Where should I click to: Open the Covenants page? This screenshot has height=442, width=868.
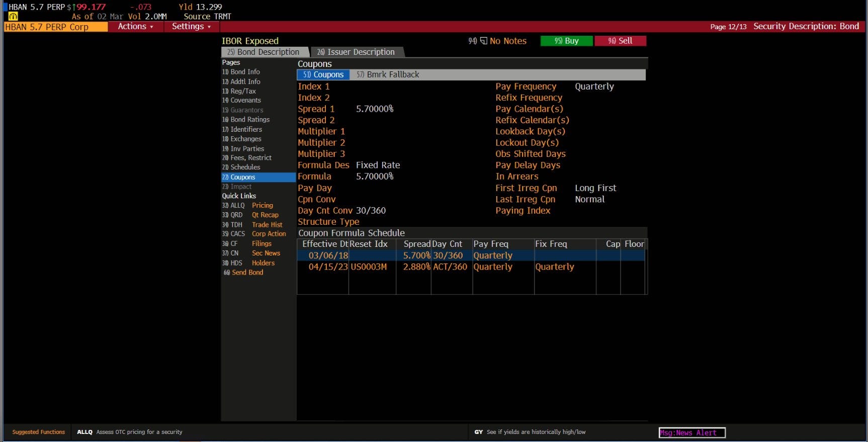tap(241, 100)
